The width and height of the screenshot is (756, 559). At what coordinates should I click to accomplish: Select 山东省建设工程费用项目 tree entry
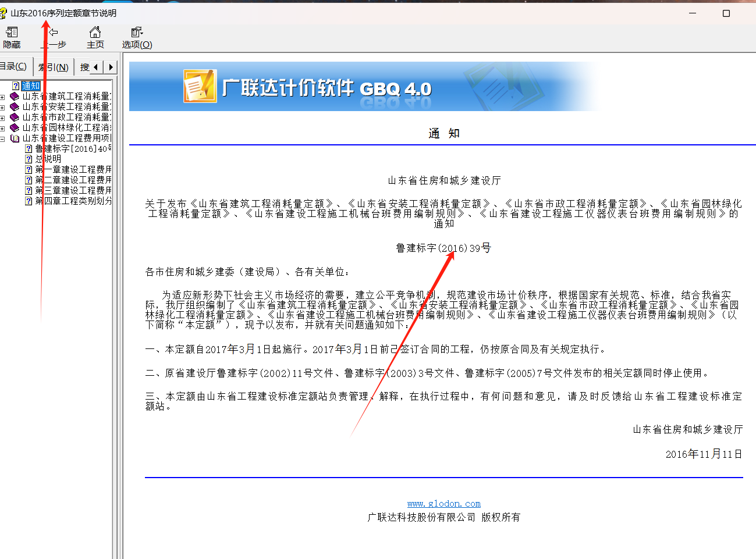(66, 138)
